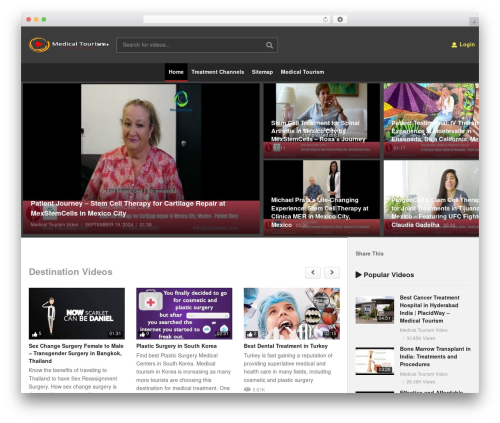Screen dimensions: 500x423
Task: Open the Treatment Channels menu
Action: click(218, 72)
